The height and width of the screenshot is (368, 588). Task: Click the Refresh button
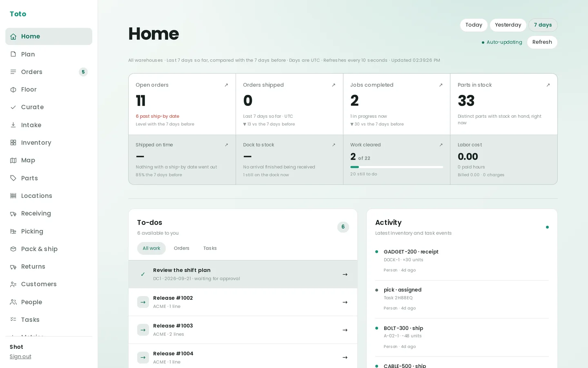click(x=542, y=42)
